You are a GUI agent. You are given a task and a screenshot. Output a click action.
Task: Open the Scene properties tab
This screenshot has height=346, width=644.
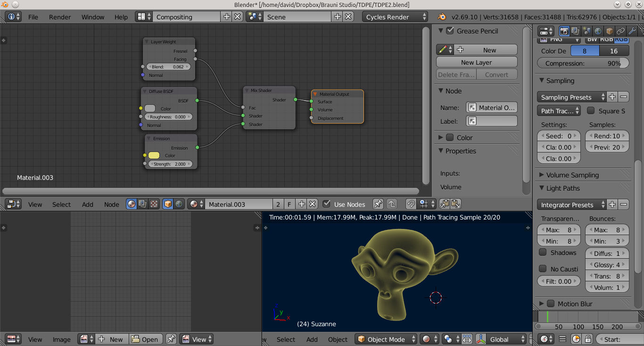coord(586,31)
